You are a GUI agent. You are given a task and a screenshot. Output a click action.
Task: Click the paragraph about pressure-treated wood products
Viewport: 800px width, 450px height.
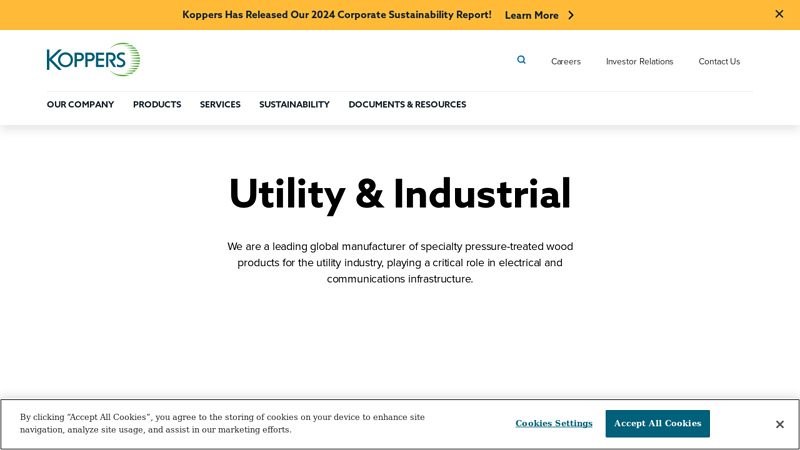[x=400, y=263]
